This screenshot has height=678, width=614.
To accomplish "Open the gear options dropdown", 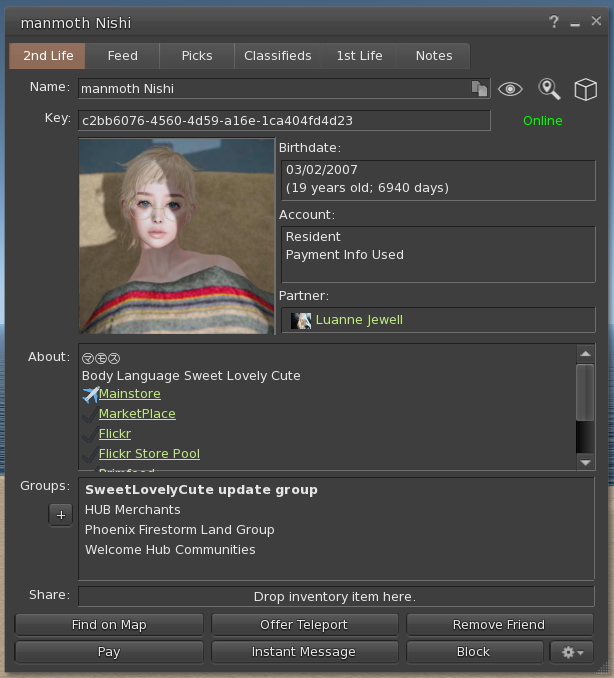I will click(572, 652).
